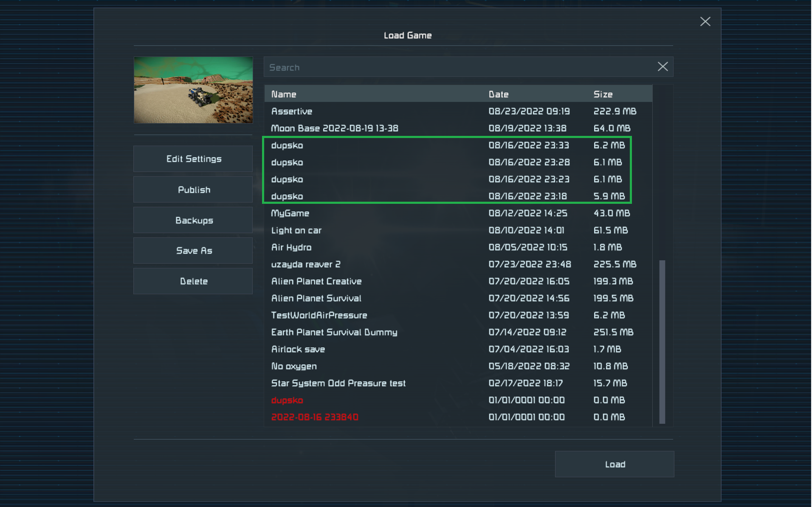Clear the search field with X icon

663,67
